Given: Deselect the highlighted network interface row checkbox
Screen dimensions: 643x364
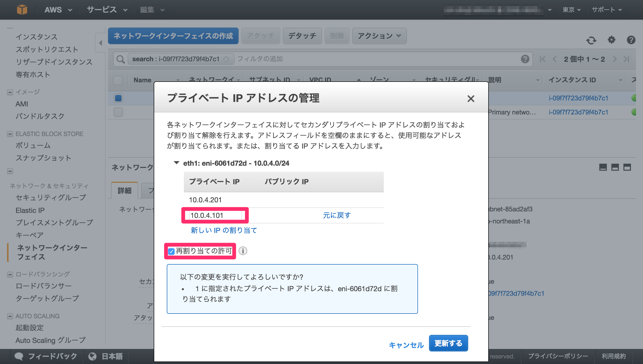Looking at the screenshot, I should point(118,98).
